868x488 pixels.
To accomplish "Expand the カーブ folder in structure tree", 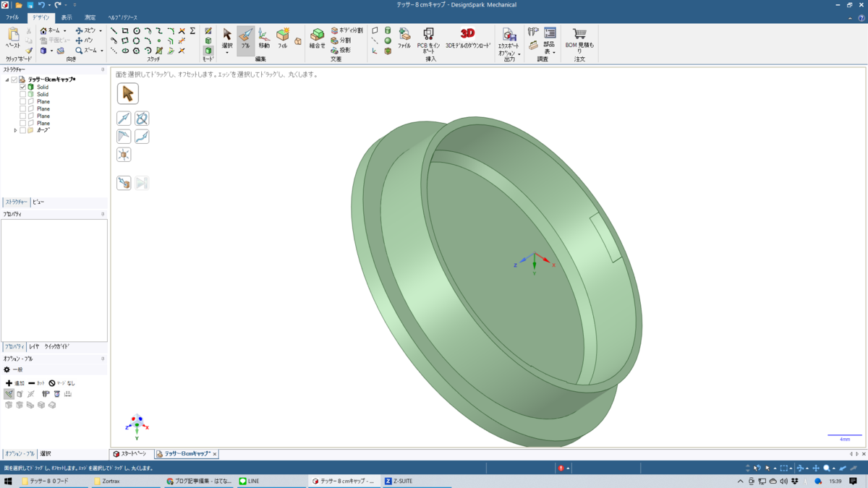I will coord(16,131).
